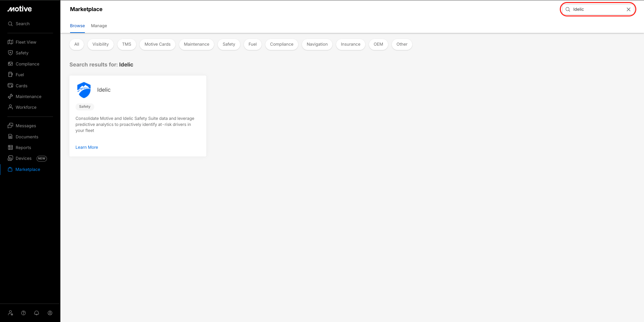Click the marketplace search magnifier icon
The width and height of the screenshot is (644, 322).
tap(568, 9)
